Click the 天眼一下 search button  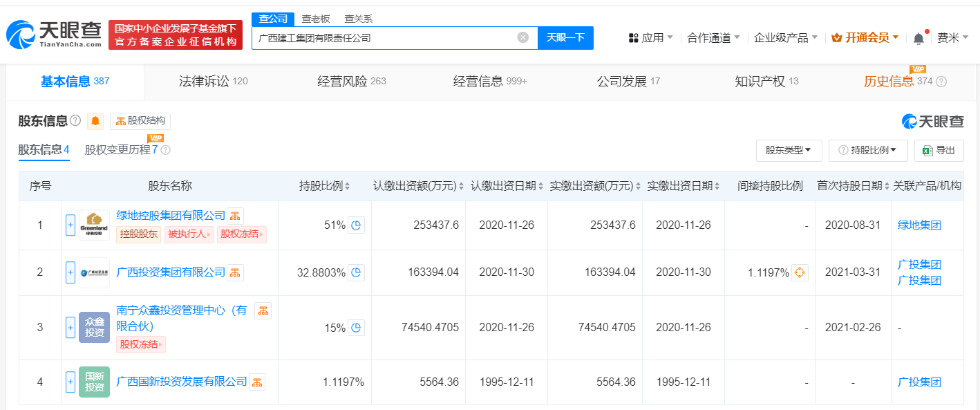[565, 37]
